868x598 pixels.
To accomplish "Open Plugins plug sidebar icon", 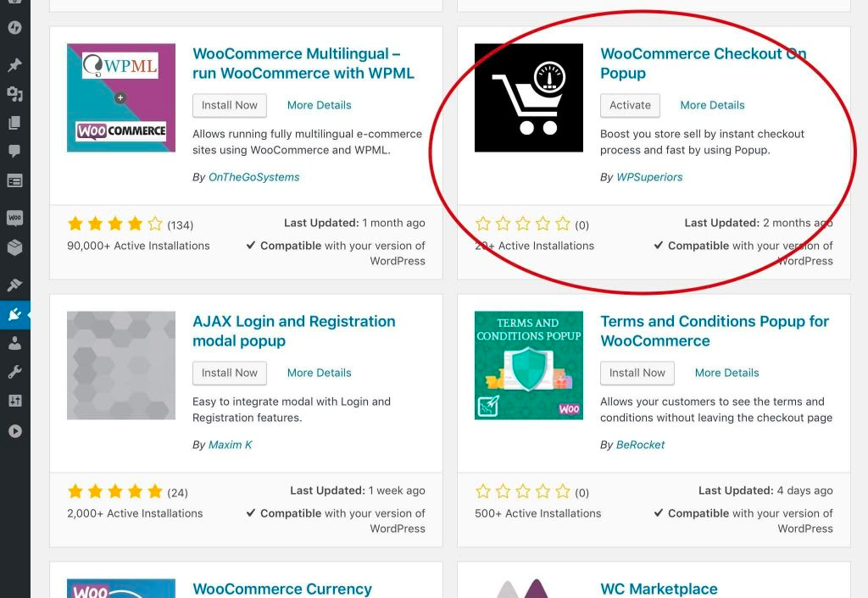I will coord(15,314).
